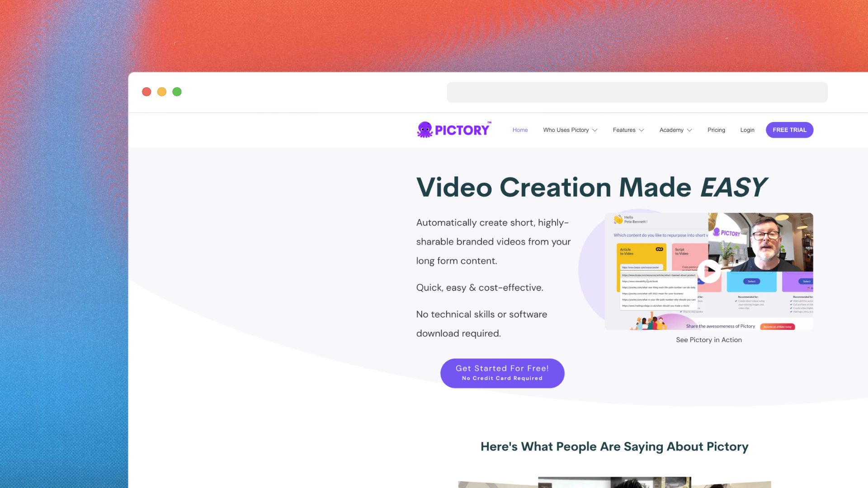Screen dimensions: 868x488
Task: Click the macOS green maximize button
Action: click(177, 91)
